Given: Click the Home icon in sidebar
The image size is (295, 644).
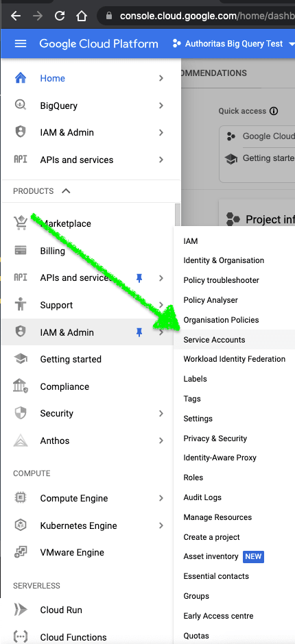Looking at the screenshot, I should 20,78.
